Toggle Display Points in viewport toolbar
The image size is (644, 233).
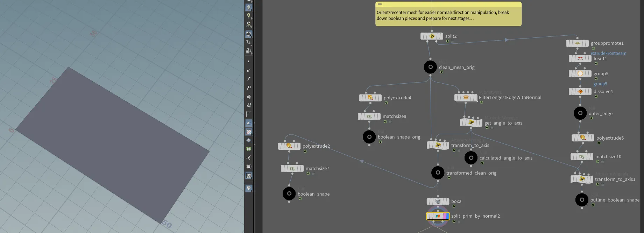(249, 61)
